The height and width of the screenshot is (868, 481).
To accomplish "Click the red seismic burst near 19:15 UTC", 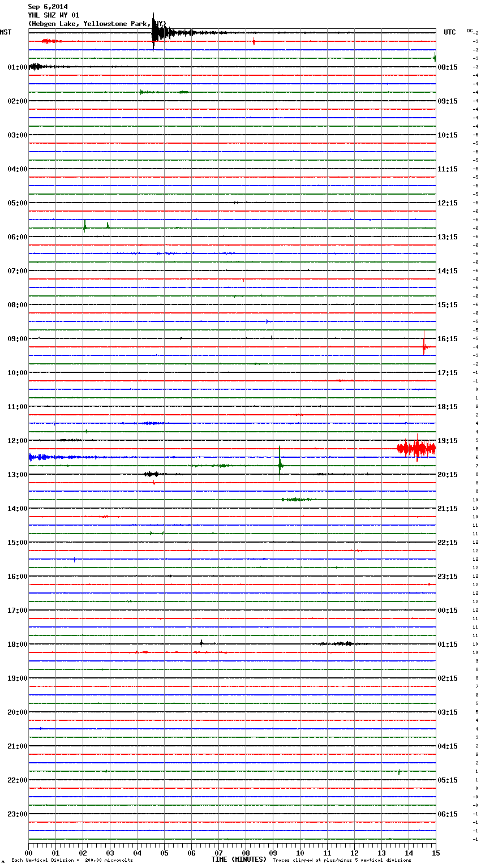I will (416, 449).
